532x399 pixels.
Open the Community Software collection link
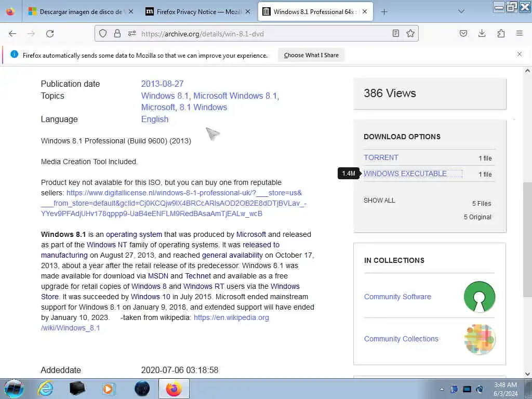point(397,297)
